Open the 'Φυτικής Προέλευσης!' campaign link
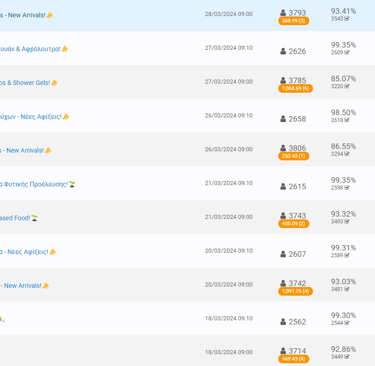Viewport: 375px width, 366px height. (x=38, y=184)
